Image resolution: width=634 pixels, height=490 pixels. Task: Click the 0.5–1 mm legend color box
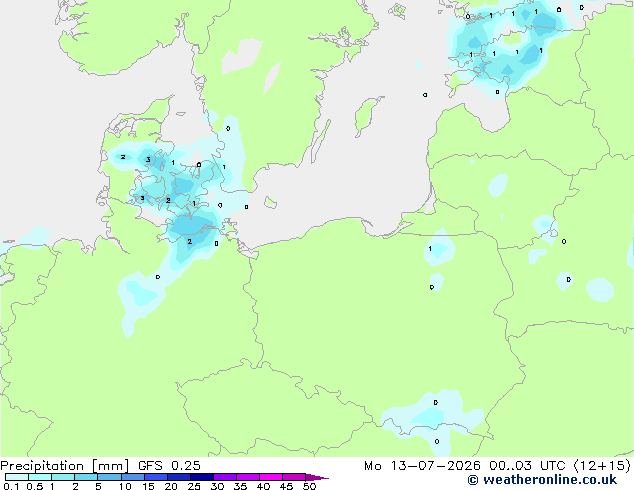[x=40, y=477]
